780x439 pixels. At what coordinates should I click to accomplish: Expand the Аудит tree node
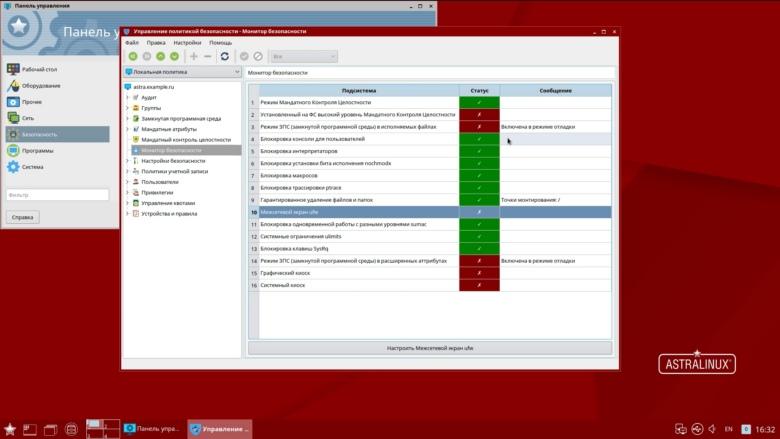[x=127, y=97]
